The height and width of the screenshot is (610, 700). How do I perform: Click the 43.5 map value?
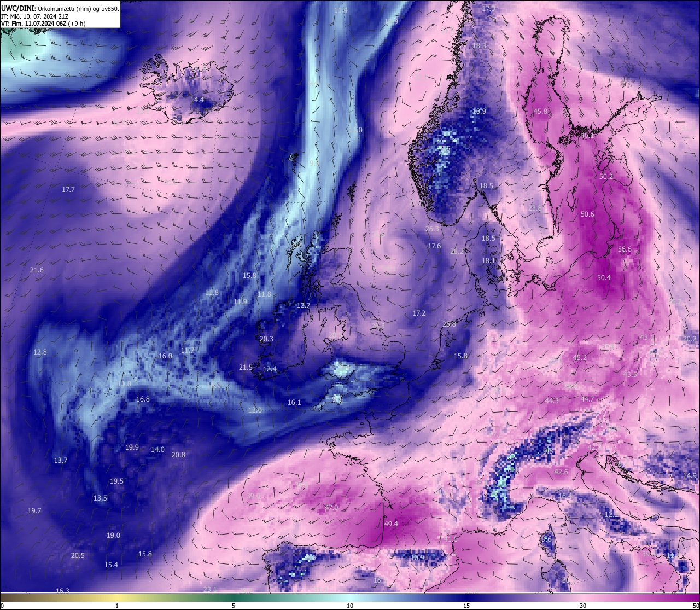pos(629,374)
